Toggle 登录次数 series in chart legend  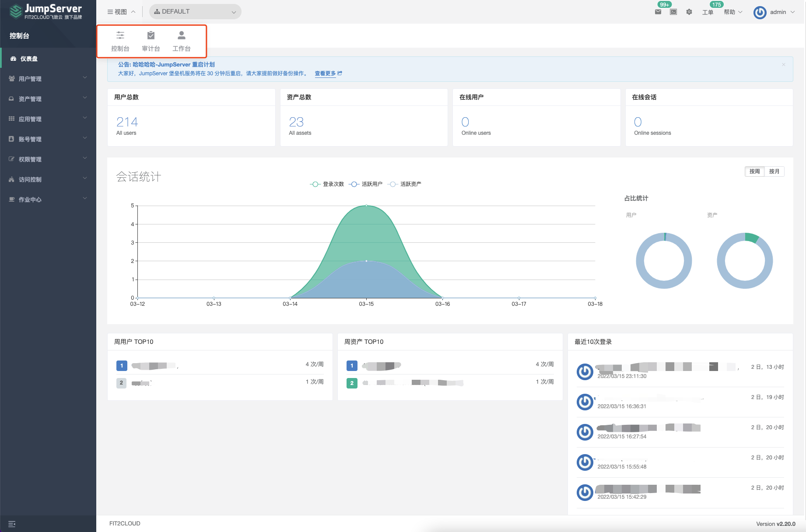tap(327, 184)
